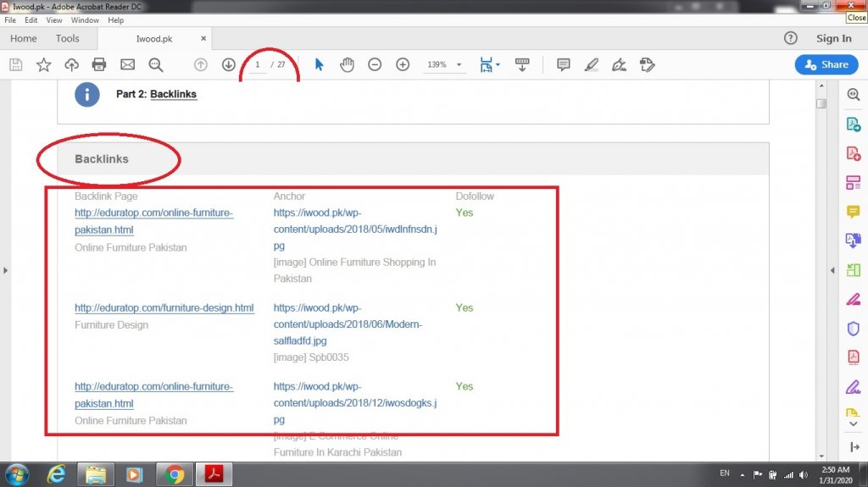Zoom in with plus icon

click(x=403, y=64)
